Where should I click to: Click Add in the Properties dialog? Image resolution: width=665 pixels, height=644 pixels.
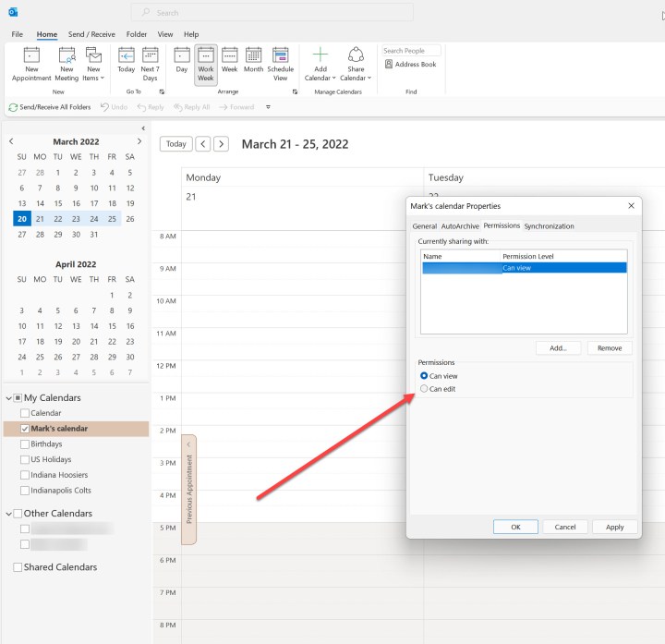tap(558, 348)
